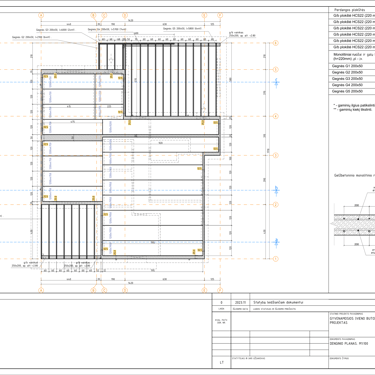Select the 'Gegnės G1 200x50' table row
Image resolution: width=375 pixels, height=375 pixels.
(x=352, y=66)
